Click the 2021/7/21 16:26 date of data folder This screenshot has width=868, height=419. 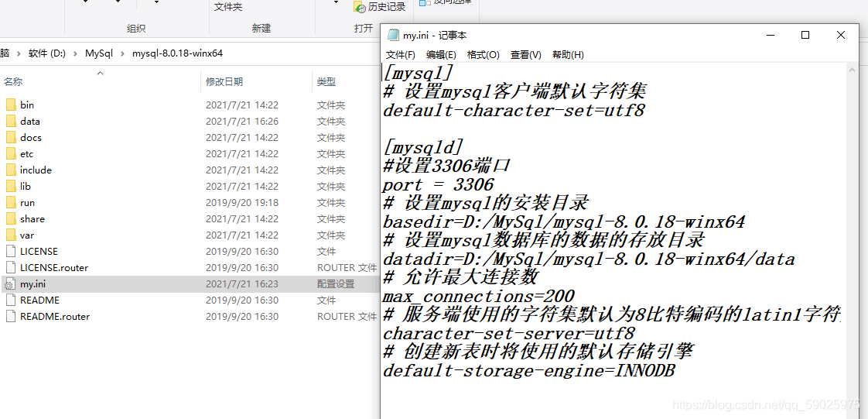coord(242,121)
